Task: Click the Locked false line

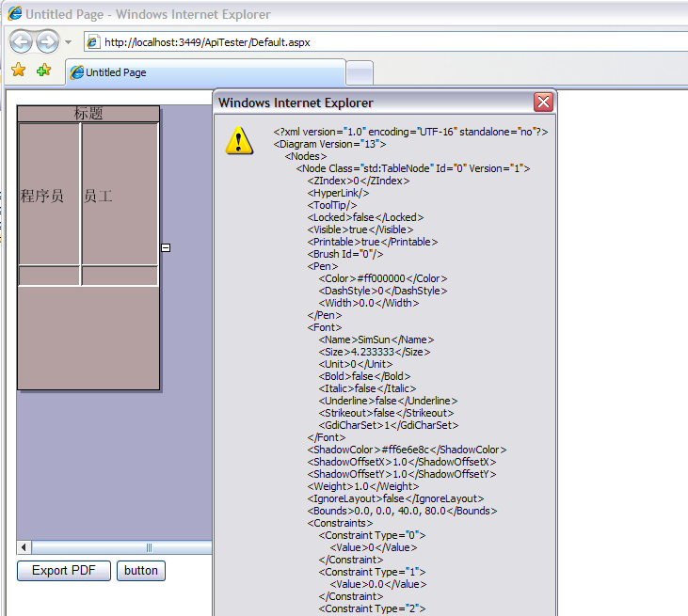Action: click(365, 217)
